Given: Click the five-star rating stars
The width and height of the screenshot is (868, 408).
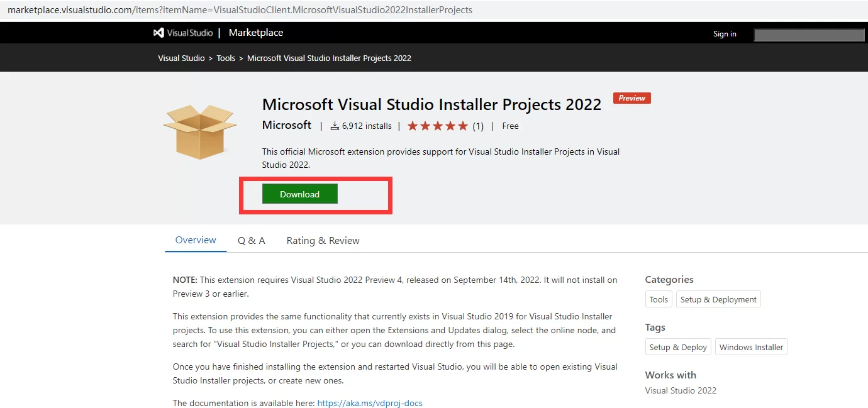Looking at the screenshot, I should point(438,126).
